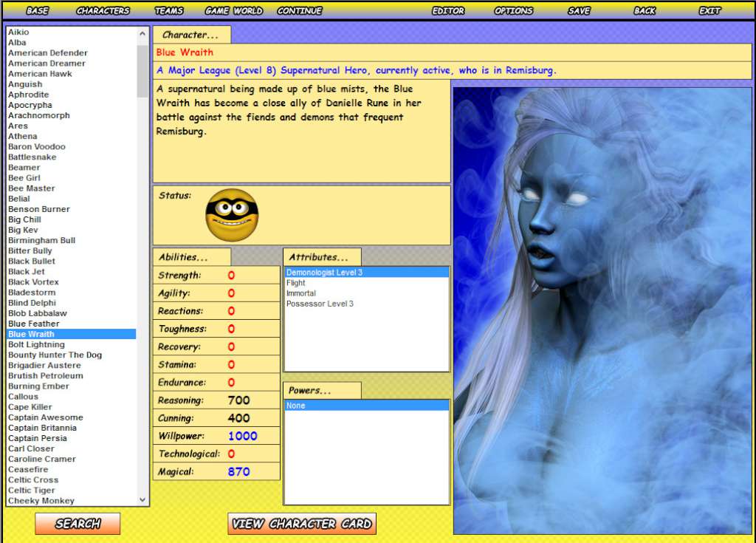Save the game with the SAVE button
The height and width of the screenshot is (543, 756).
click(x=578, y=10)
